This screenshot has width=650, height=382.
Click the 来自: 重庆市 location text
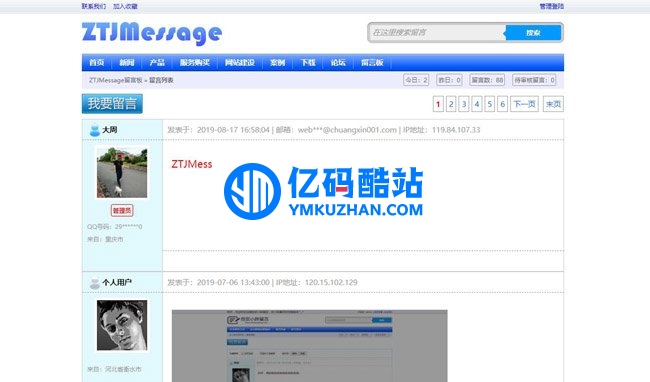(x=105, y=239)
